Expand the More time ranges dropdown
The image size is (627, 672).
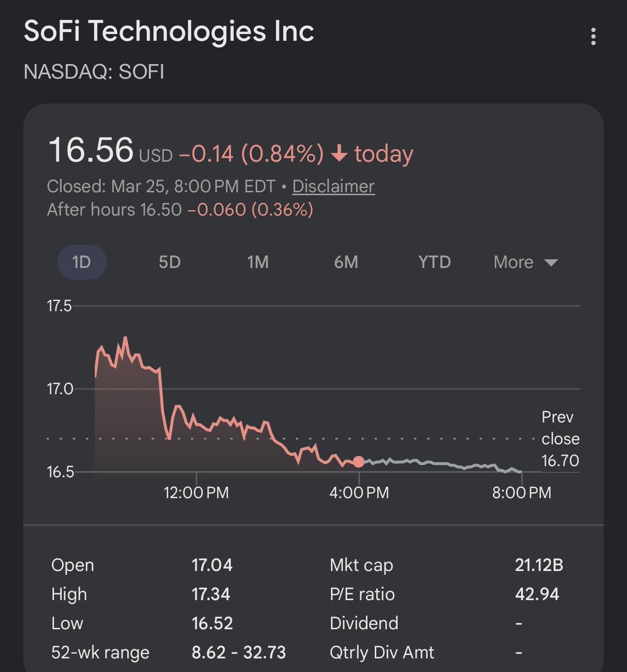point(514,262)
